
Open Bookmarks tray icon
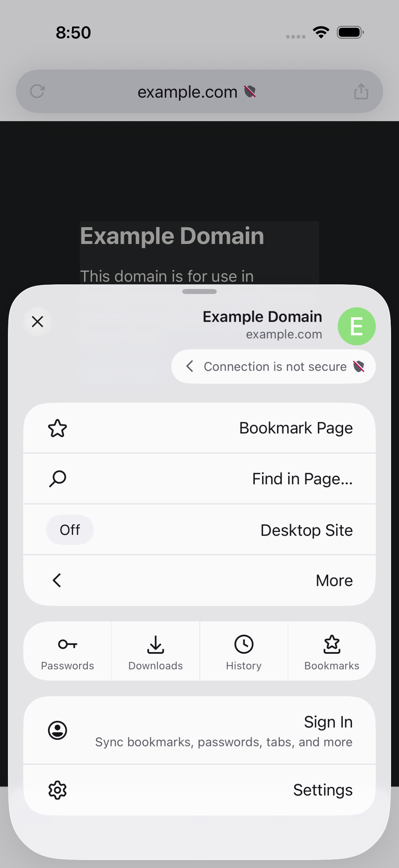332,644
